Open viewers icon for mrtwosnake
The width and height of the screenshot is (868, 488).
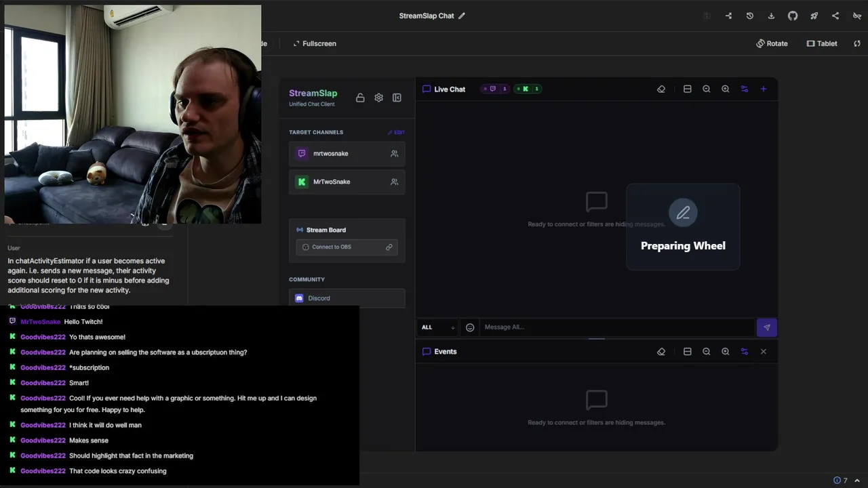[394, 153]
